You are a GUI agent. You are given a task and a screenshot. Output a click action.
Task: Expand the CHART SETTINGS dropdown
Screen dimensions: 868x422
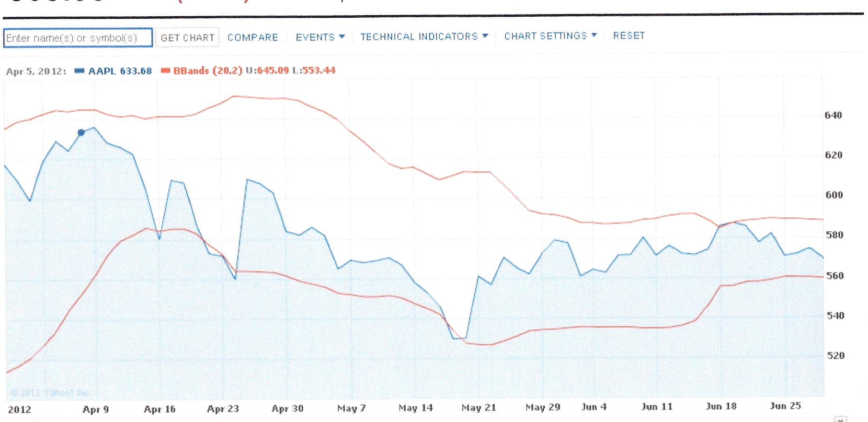pyautogui.click(x=550, y=36)
